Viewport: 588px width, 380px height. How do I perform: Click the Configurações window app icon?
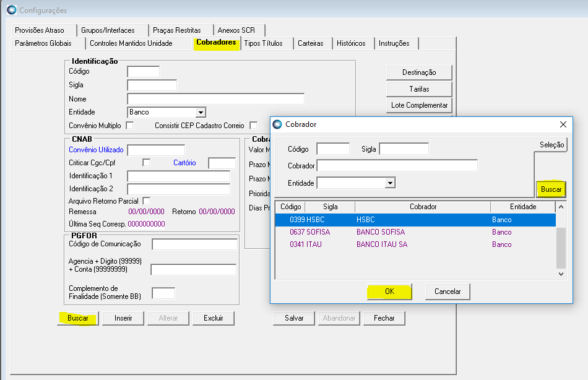tap(12, 10)
